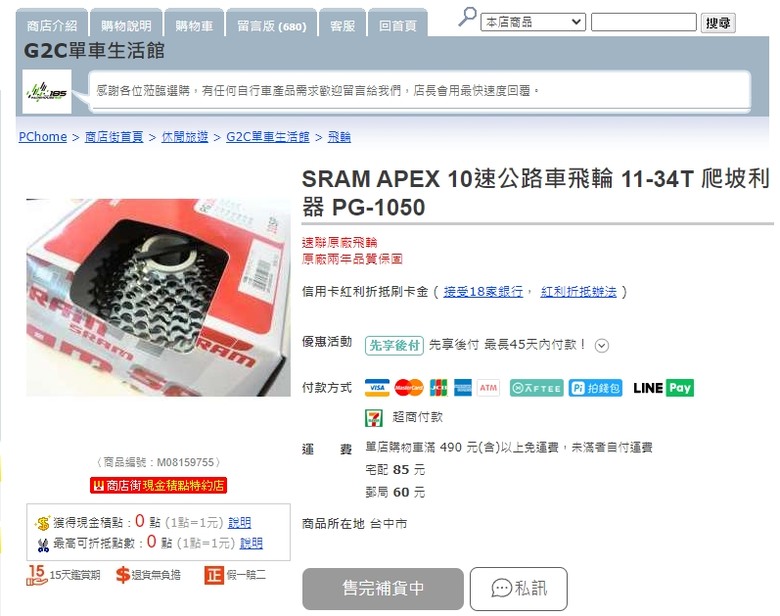Click the Pi 拍錢包 wallet icon
Screen dimensions: 780x616
click(595, 388)
